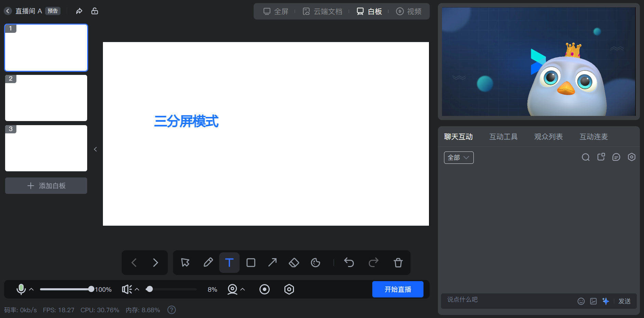Select the pencil drawing tool
This screenshot has height=318, width=644.
(x=208, y=263)
